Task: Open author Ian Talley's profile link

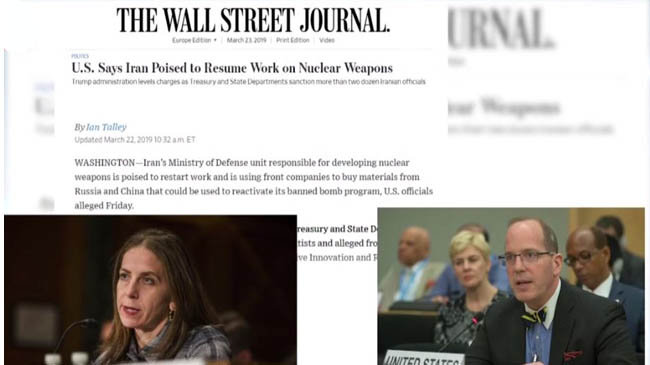Action: pyautogui.click(x=107, y=127)
